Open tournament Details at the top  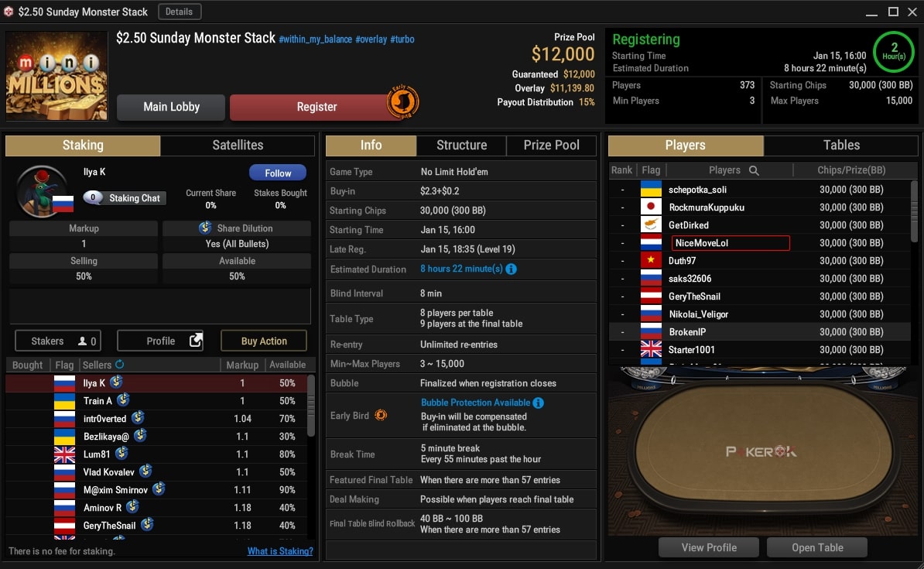179,12
